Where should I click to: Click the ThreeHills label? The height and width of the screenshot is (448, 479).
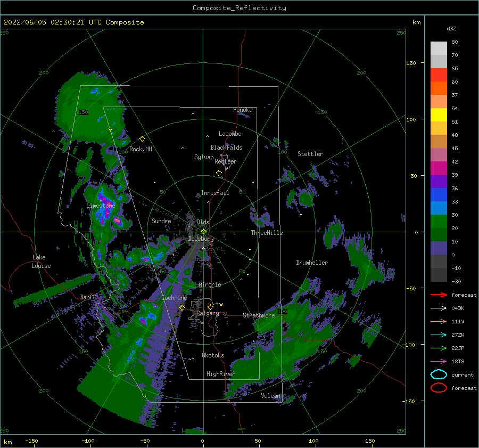[x=267, y=233]
